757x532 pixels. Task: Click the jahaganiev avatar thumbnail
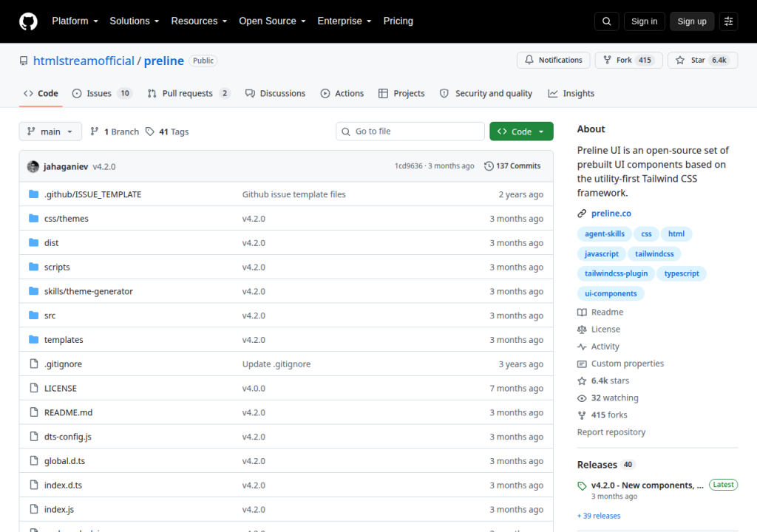33,166
